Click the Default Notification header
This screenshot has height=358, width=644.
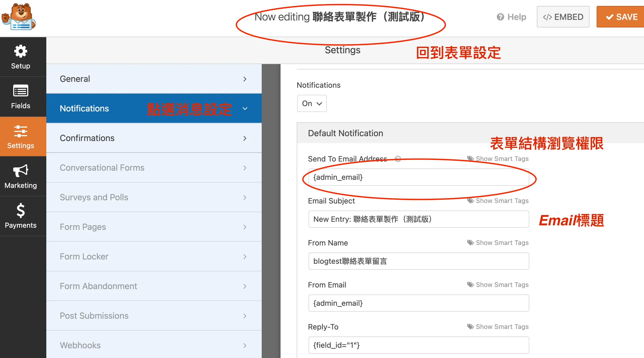(470, 133)
